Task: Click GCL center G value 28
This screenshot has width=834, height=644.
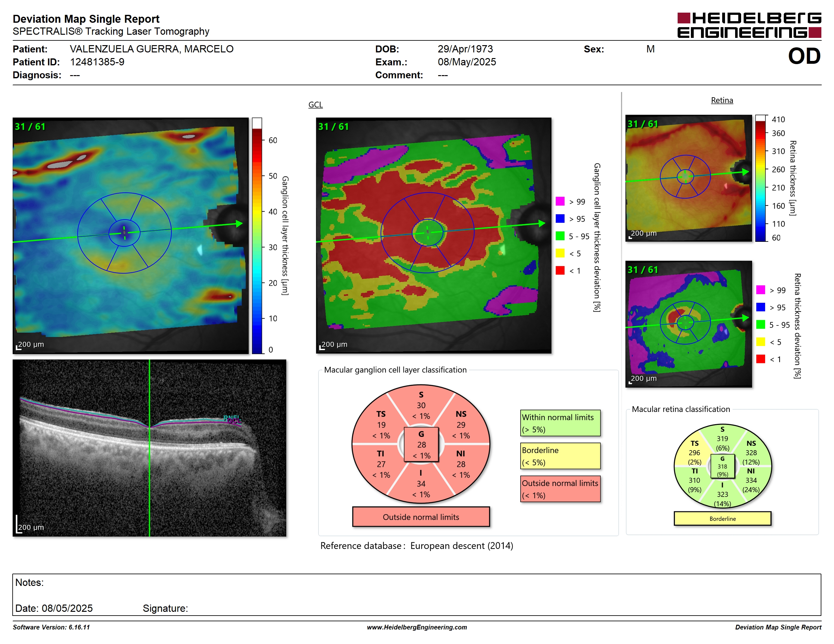Action: tap(421, 445)
